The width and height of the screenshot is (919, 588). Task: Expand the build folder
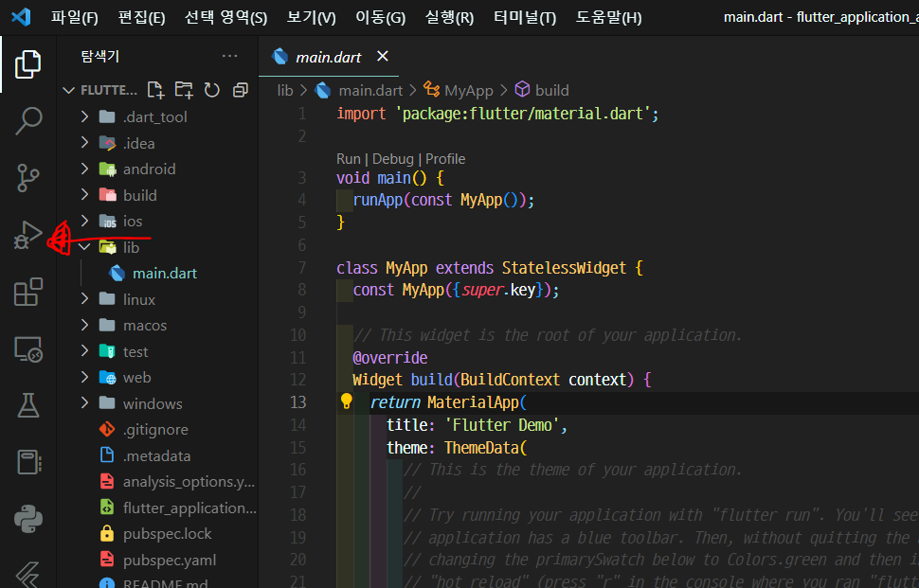pos(84,194)
